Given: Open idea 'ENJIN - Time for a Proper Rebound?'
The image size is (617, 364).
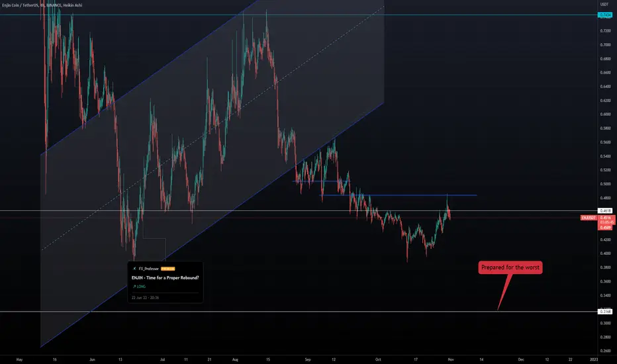Looking at the screenshot, I should coord(166,278).
